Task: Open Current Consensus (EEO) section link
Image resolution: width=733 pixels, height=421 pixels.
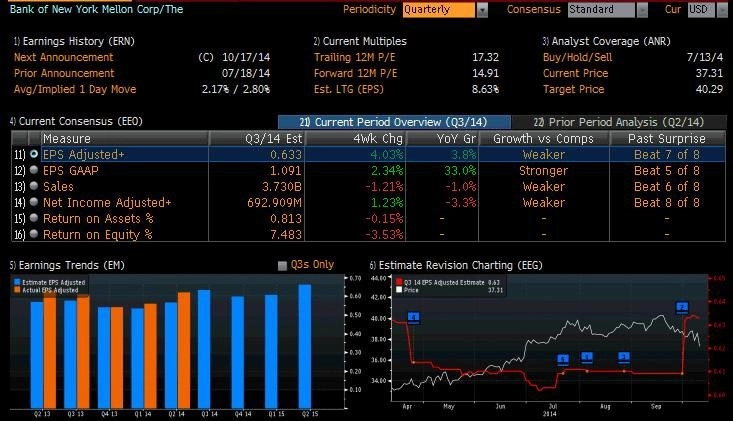Action: pos(76,121)
